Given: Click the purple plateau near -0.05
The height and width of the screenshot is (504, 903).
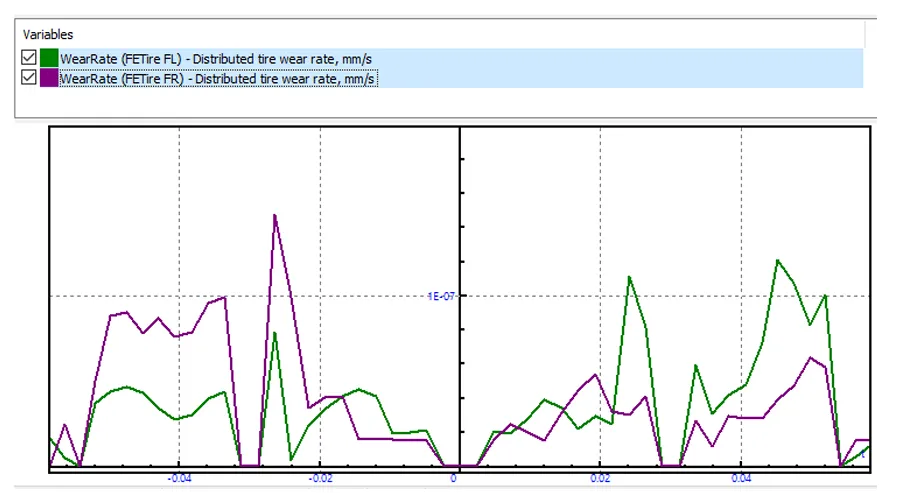Looking at the screenshot, I should [120, 314].
